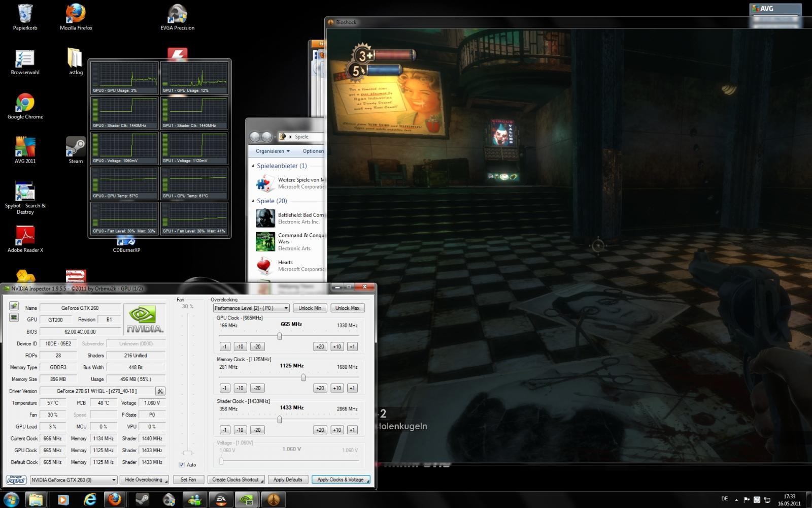Click the Donate PayPal icon
Viewport: 812px width, 508px height.
(16, 480)
